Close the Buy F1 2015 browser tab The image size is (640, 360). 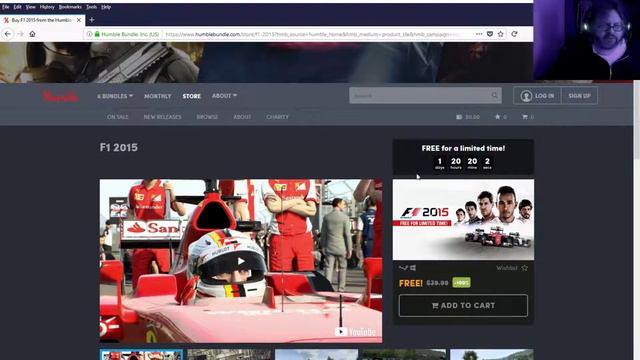coord(79,20)
